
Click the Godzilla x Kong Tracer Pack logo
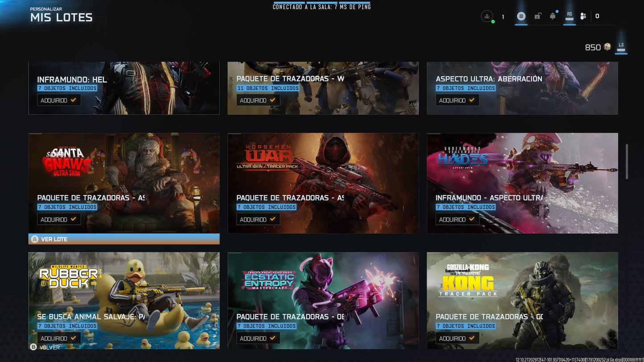(468, 280)
